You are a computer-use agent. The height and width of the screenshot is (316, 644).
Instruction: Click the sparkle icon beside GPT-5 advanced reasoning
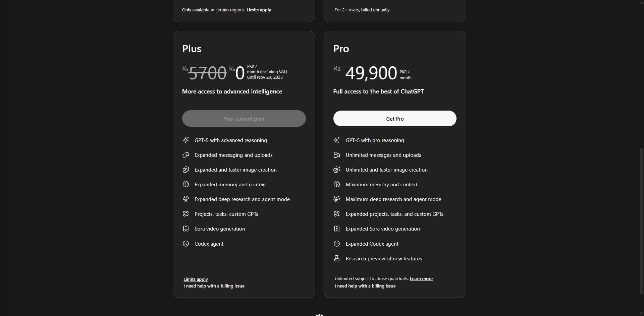point(186,140)
